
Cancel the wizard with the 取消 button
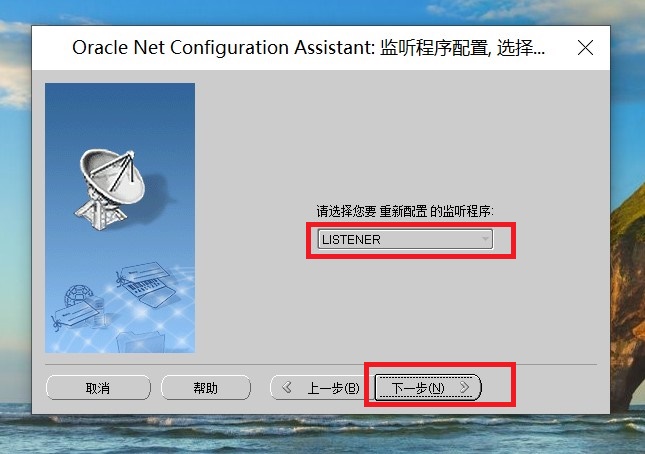coord(98,387)
